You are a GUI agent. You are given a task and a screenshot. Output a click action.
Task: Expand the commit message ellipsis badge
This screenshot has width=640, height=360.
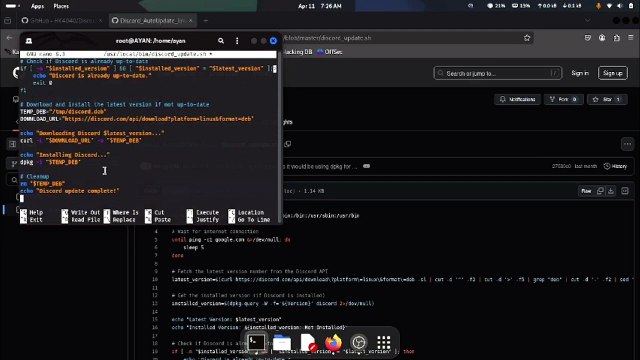[367, 166]
